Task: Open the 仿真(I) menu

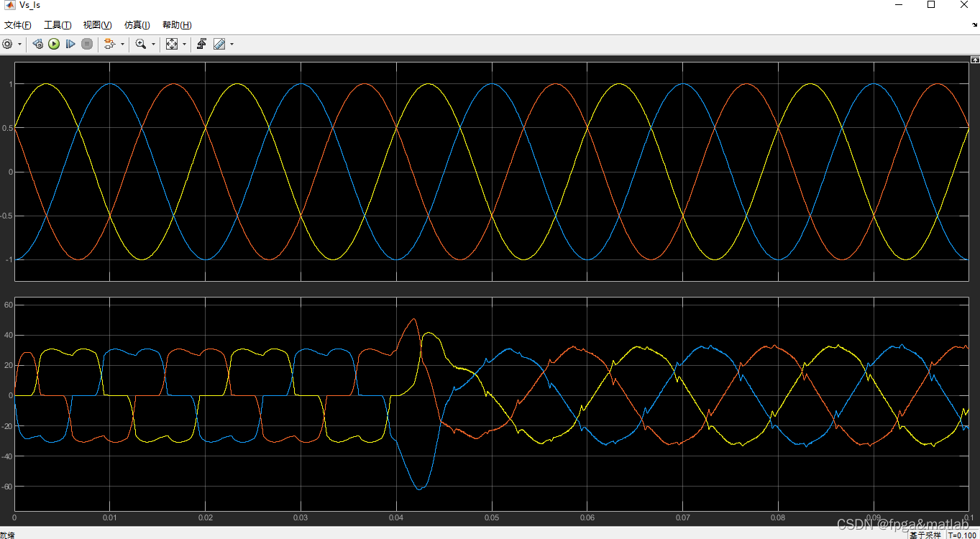Action: (x=137, y=25)
